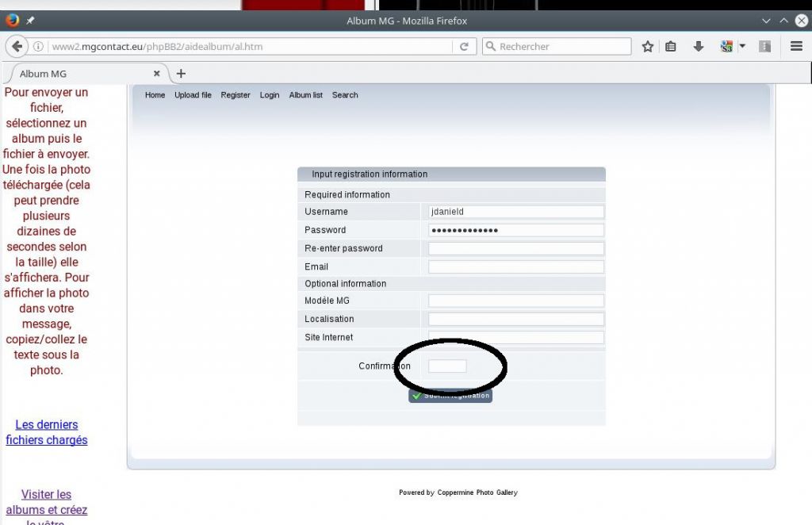Open the Register menu link
This screenshot has width=812, height=525.
point(235,95)
